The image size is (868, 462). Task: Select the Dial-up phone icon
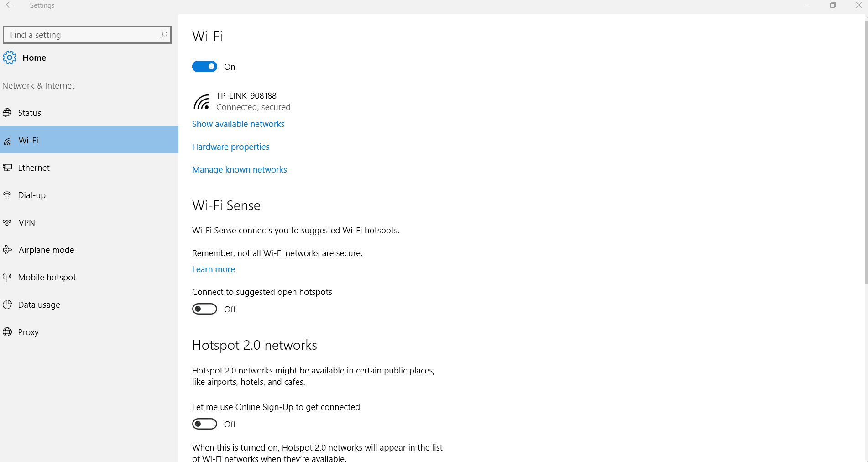7,195
